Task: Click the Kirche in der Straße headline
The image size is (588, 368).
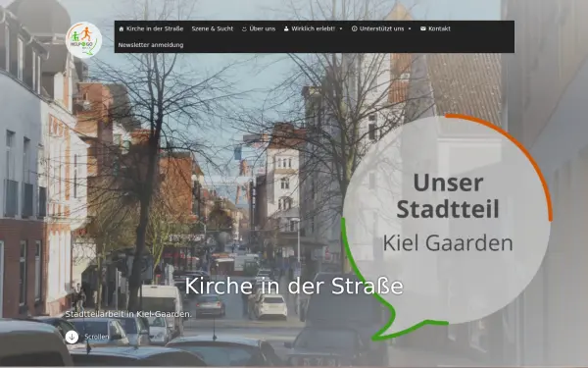Action: click(294, 286)
